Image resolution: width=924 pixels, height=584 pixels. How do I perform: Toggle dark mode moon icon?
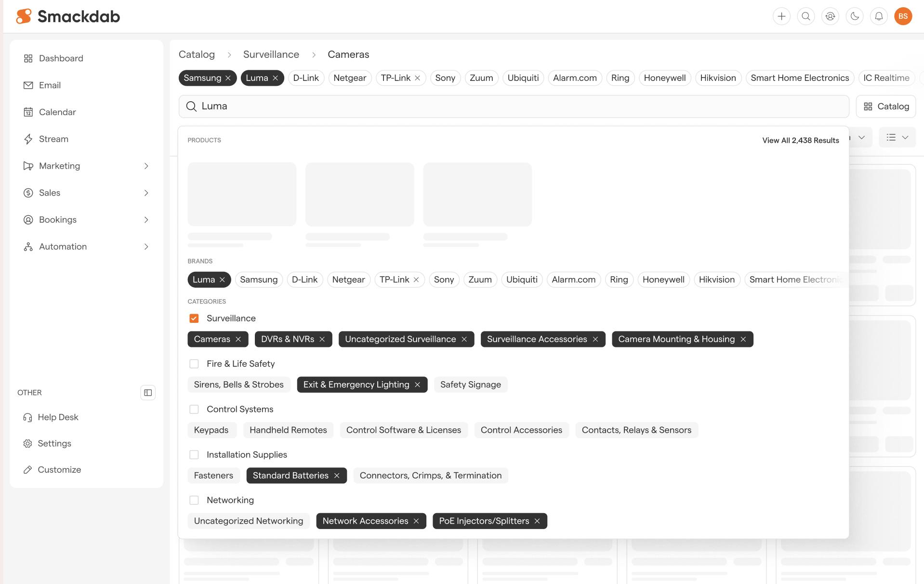click(x=855, y=16)
